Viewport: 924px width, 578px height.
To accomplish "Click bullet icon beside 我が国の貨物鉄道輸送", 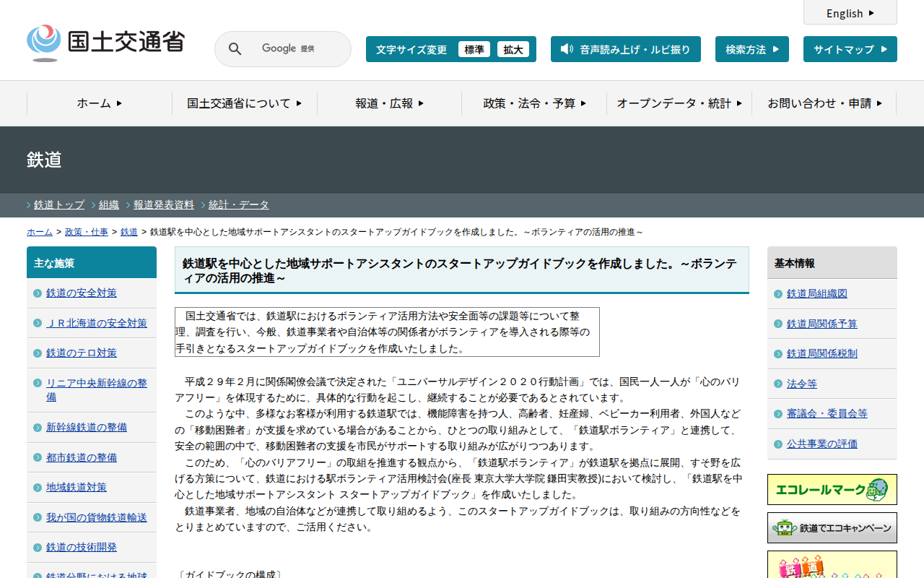I will (38, 518).
